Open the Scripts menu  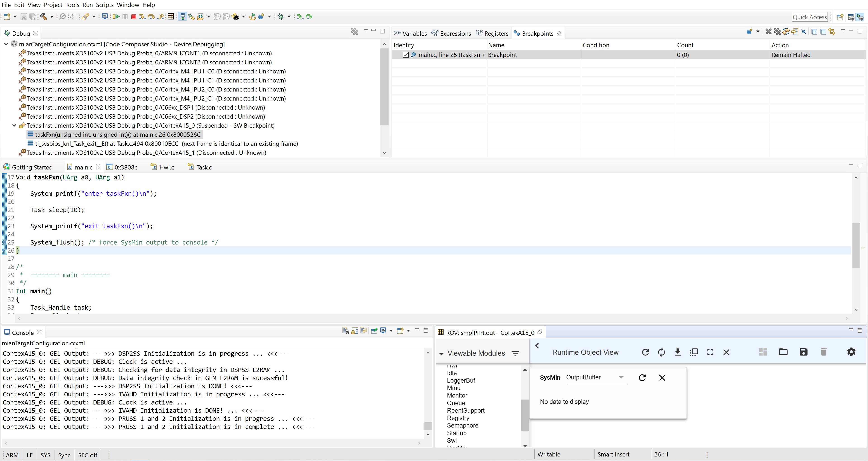click(105, 5)
